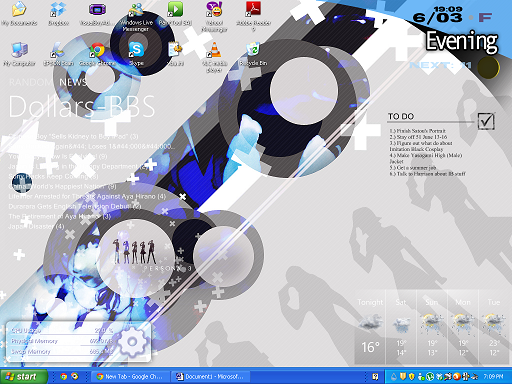This screenshot has height=384, width=512.
Task: Open Yahoo Messenger desktop shortcut
Action: (x=214, y=17)
